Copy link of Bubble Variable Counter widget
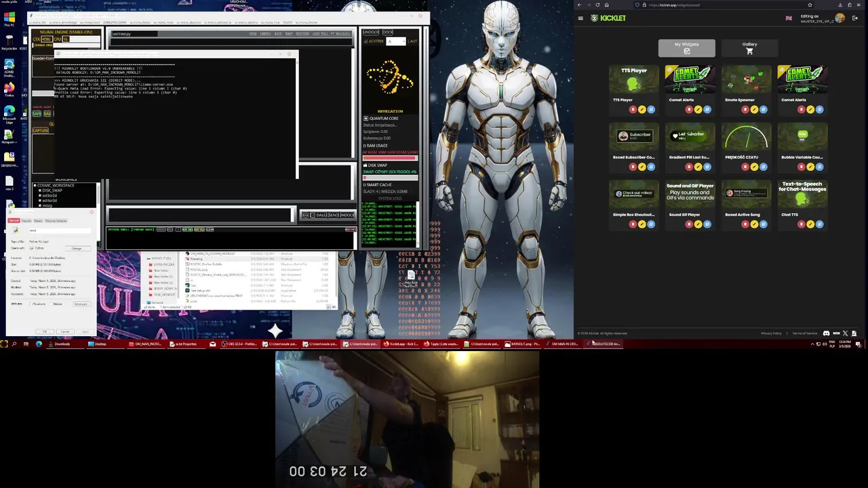868x488 pixels. [x=819, y=167]
